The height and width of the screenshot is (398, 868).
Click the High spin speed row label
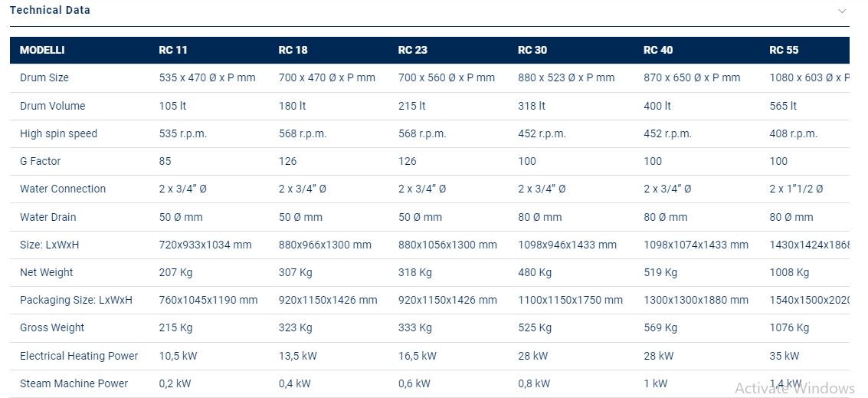click(x=58, y=133)
